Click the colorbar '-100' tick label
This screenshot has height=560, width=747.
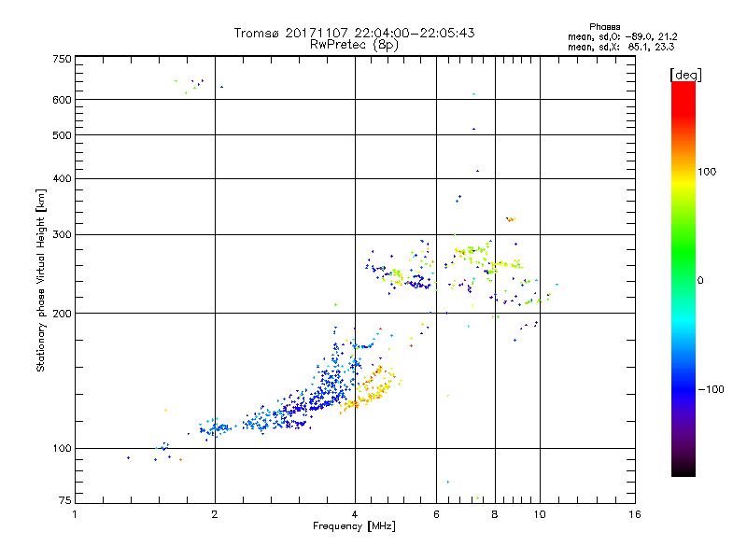coord(711,389)
